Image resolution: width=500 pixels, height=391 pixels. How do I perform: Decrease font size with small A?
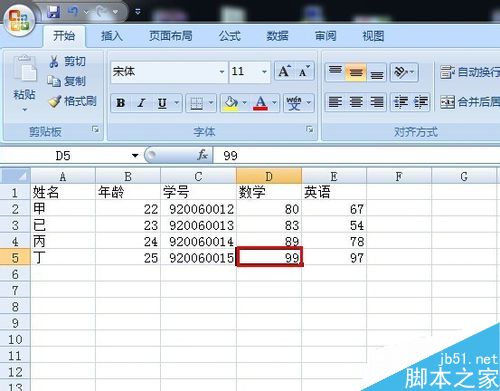tap(304, 71)
